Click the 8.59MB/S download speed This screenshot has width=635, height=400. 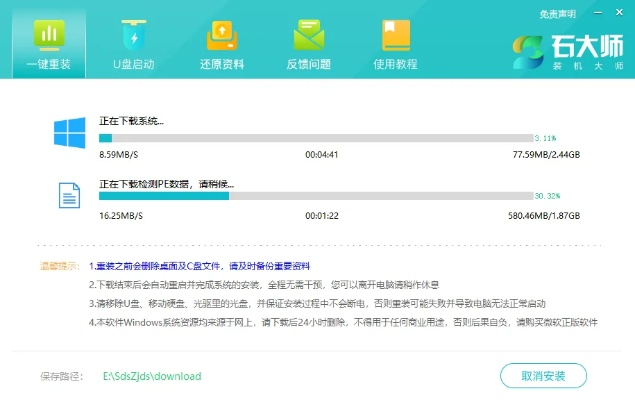pyautogui.click(x=119, y=155)
